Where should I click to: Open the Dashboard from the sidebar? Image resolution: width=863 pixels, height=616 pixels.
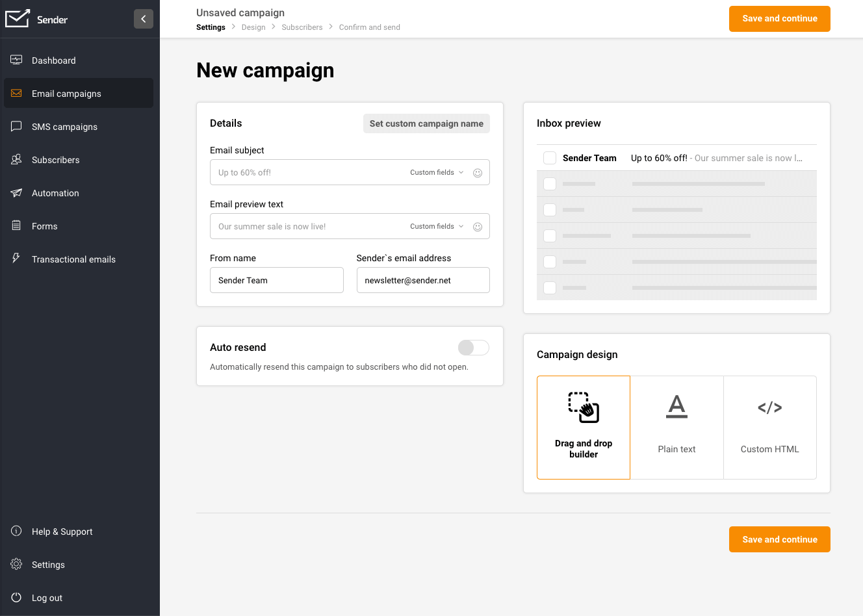point(53,60)
